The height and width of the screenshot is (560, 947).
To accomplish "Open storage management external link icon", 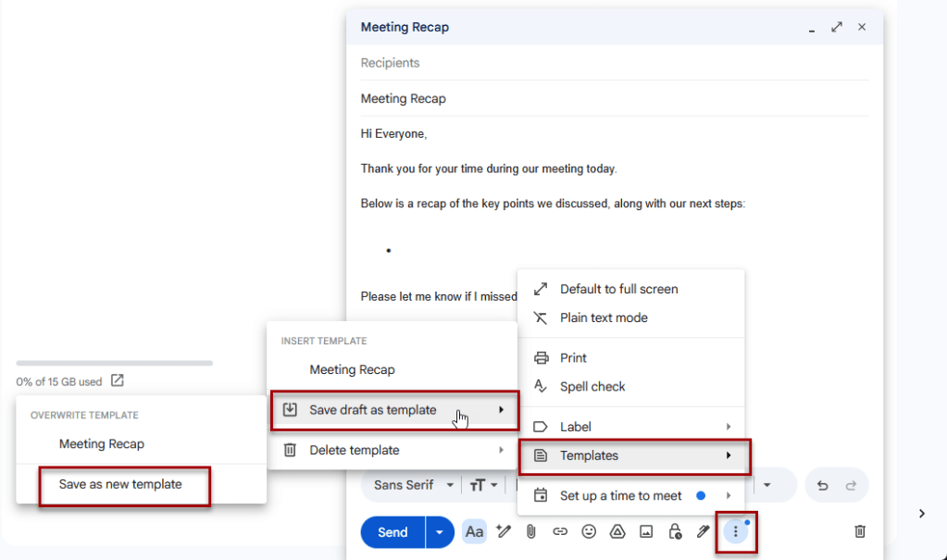I will (118, 380).
